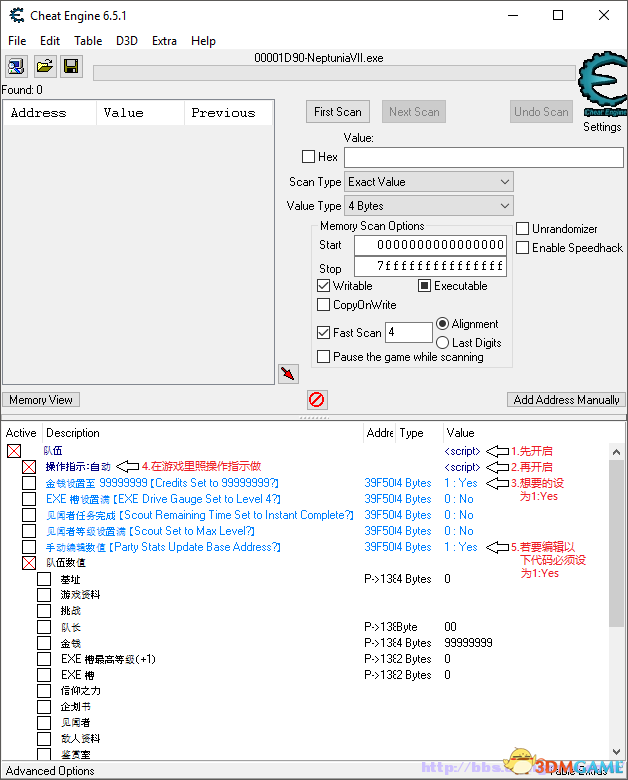Save cheat table floppy icon
This screenshot has width=628, height=780.
(71, 66)
